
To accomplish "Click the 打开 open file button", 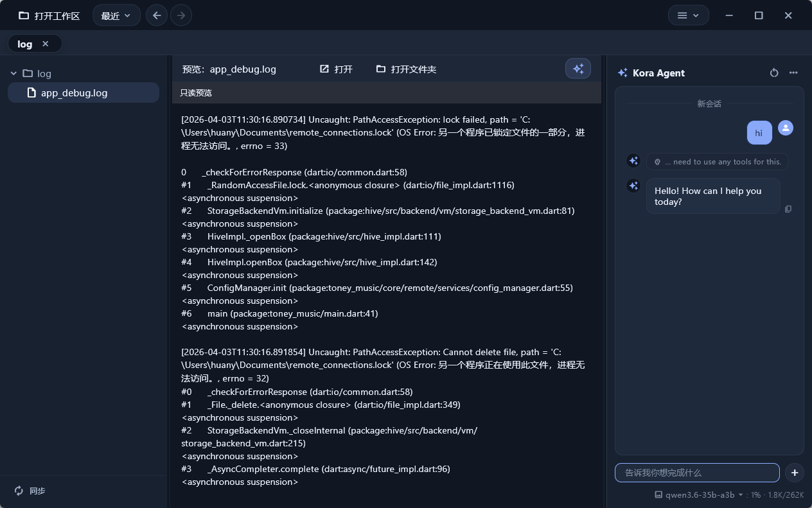I will click(x=336, y=69).
